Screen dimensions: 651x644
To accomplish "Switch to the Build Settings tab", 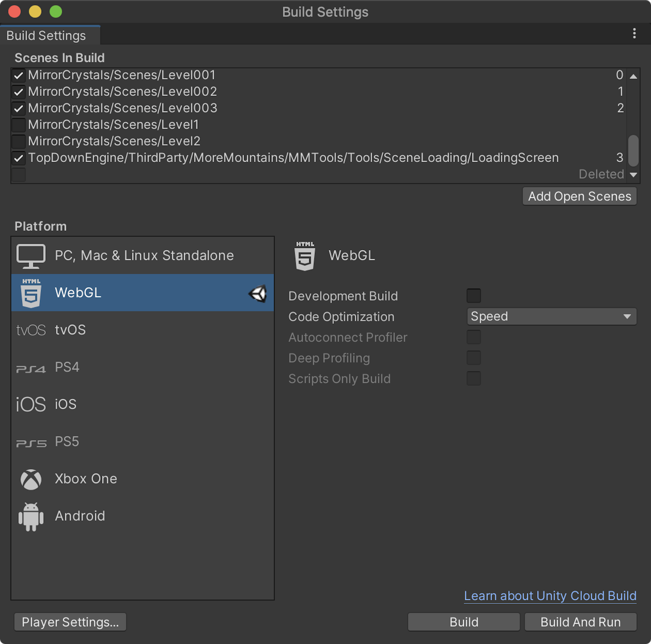I will pyautogui.click(x=46, y=35).
